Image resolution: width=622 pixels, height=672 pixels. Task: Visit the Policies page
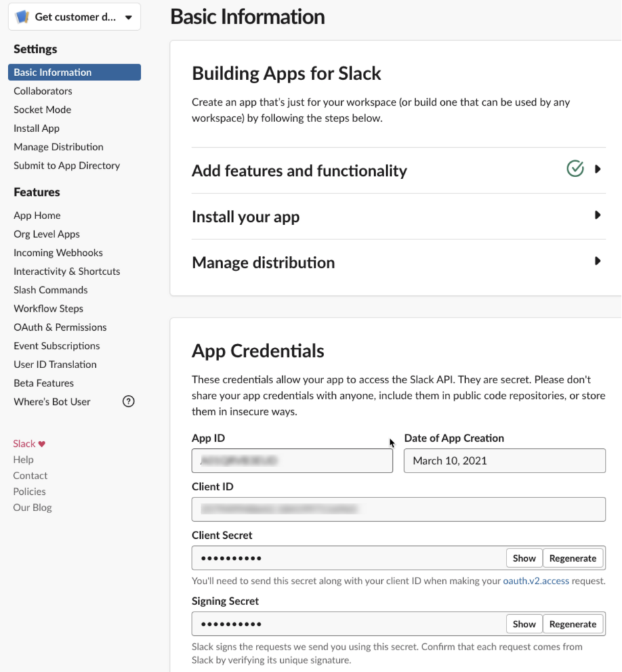point(29,491)
